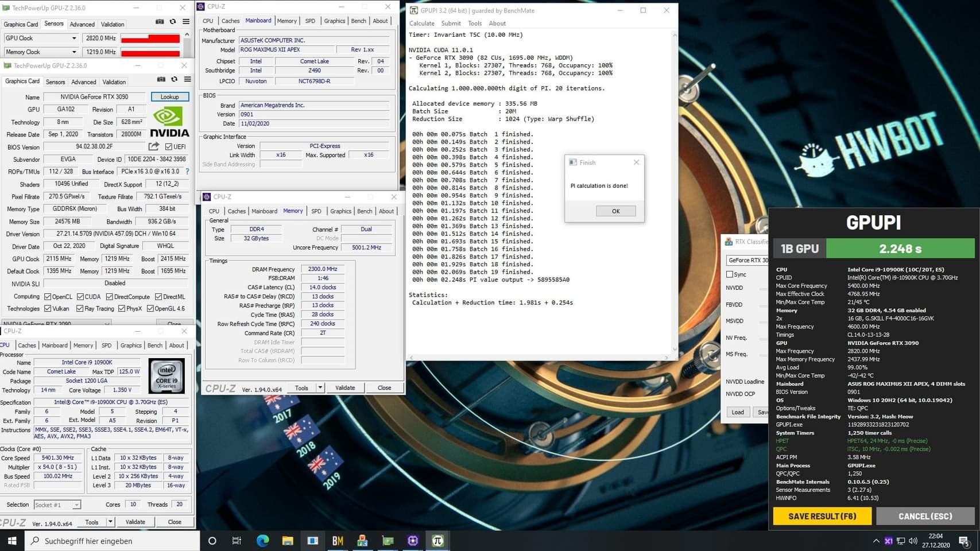This screenshot has width=980, height=551.
Task: Open About menu in GPUPI
Action: (497, 24)
